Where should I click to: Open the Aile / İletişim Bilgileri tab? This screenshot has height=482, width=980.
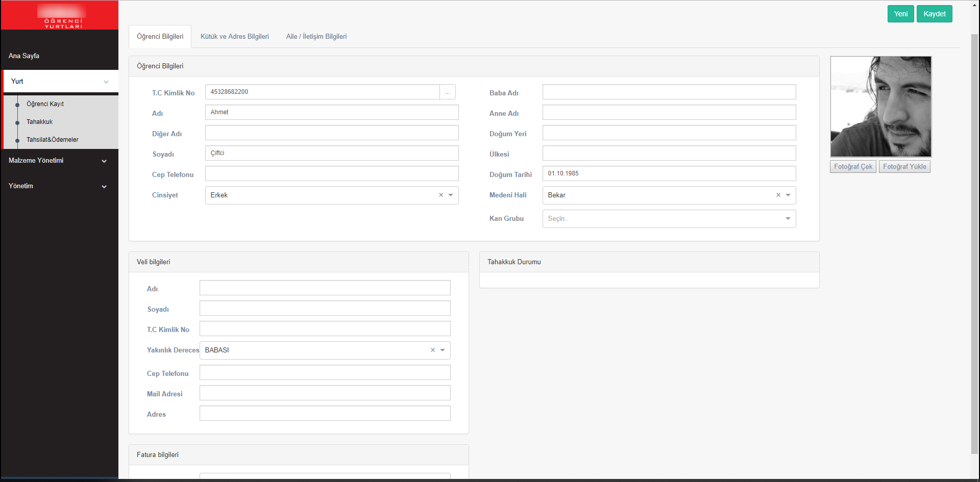coord(316,37)
